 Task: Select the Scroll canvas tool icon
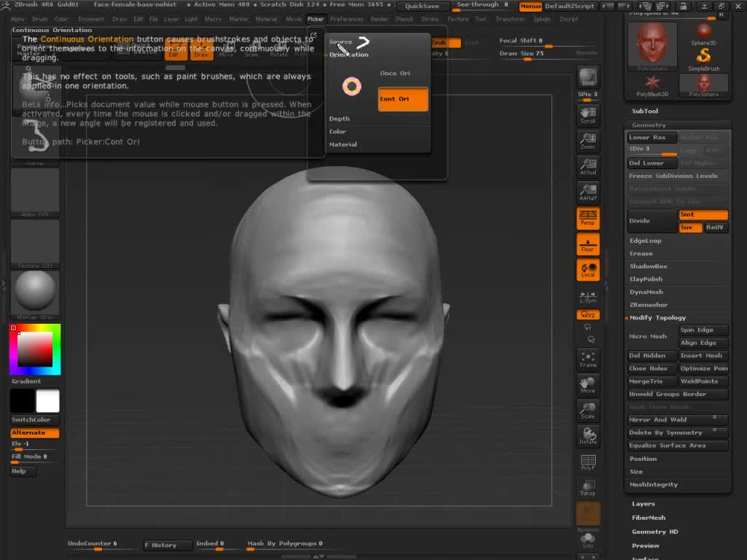pos(587,115)
